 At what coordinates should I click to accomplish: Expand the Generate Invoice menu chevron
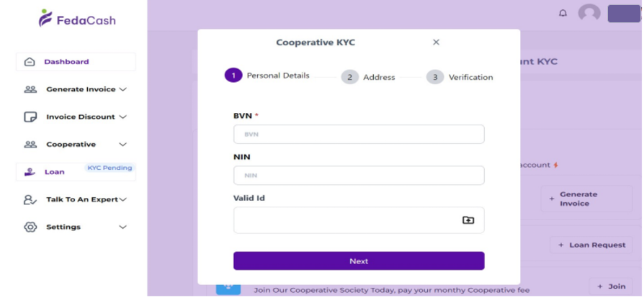coord(122,89)
